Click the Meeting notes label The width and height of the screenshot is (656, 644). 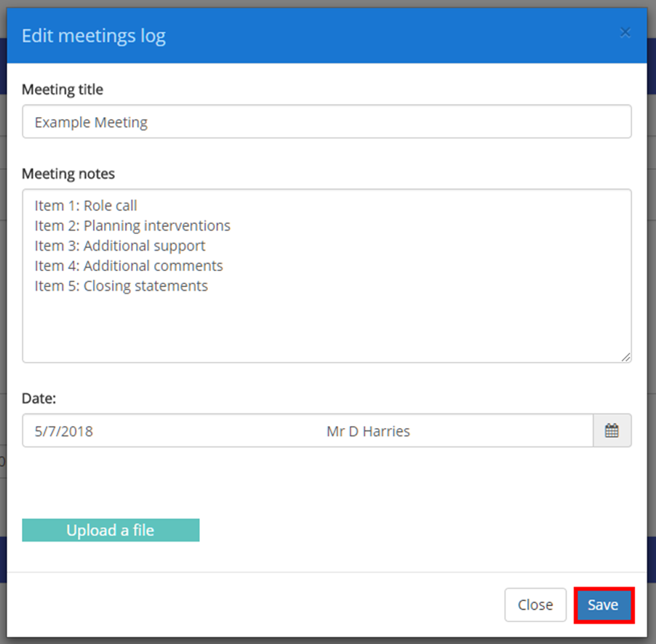click(x=68, y=174)
